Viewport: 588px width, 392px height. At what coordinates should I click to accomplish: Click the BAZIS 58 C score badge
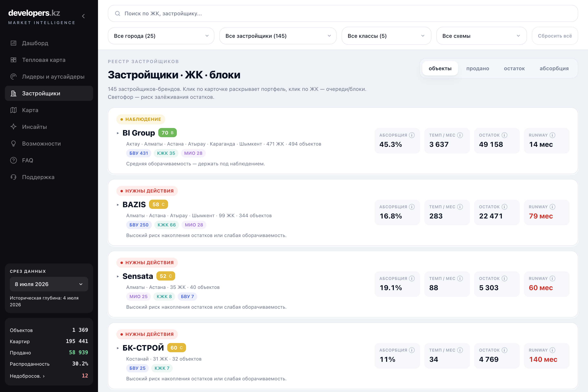158,205
